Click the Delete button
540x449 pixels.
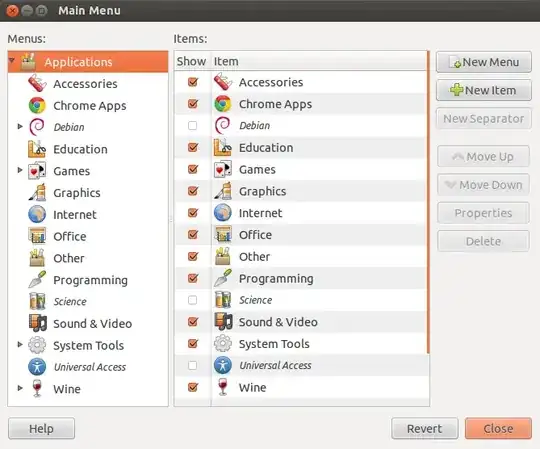click(484, 241)
